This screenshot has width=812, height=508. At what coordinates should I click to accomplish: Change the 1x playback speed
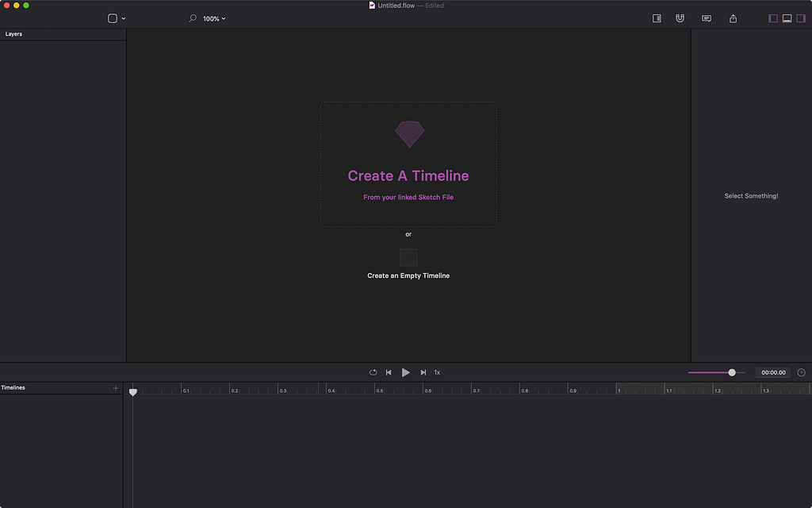437,372
